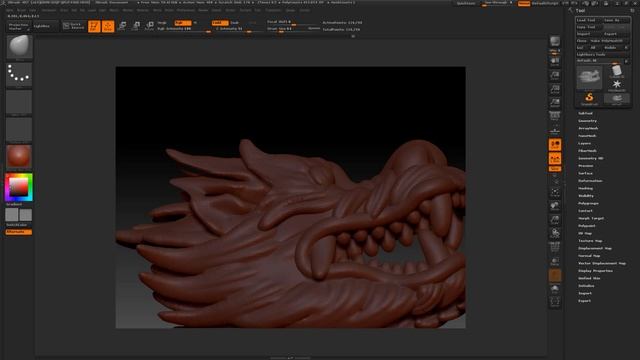
Task: Open the brush thumbnail selector
Action: coord(19,47)
